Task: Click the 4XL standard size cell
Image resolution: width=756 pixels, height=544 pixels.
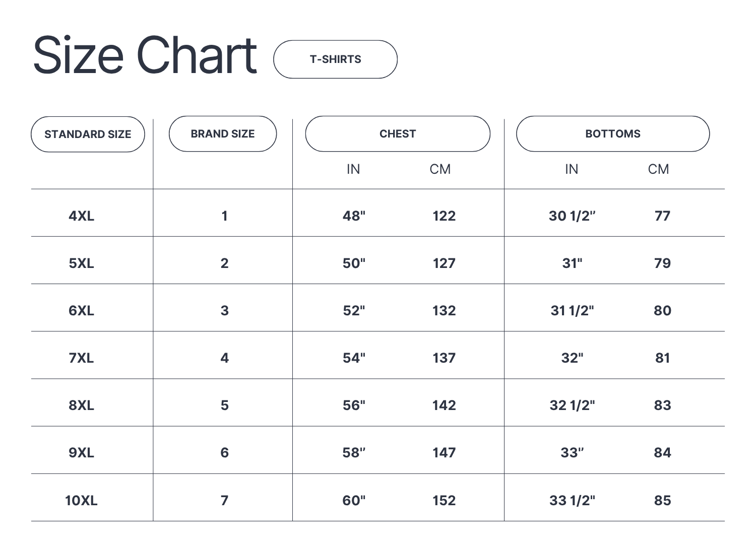Action: [82, 216]
